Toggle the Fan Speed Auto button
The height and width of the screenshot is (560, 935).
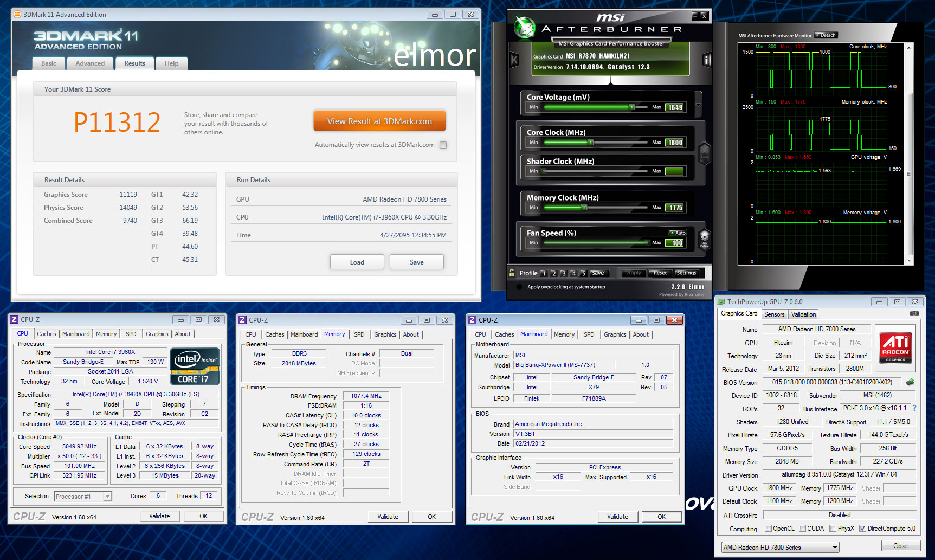678,233
